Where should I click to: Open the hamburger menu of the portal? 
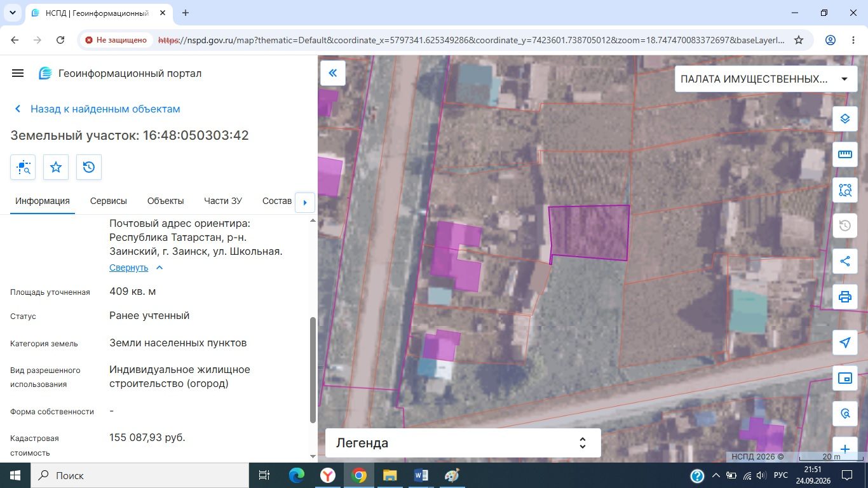(x=18, y=73)
